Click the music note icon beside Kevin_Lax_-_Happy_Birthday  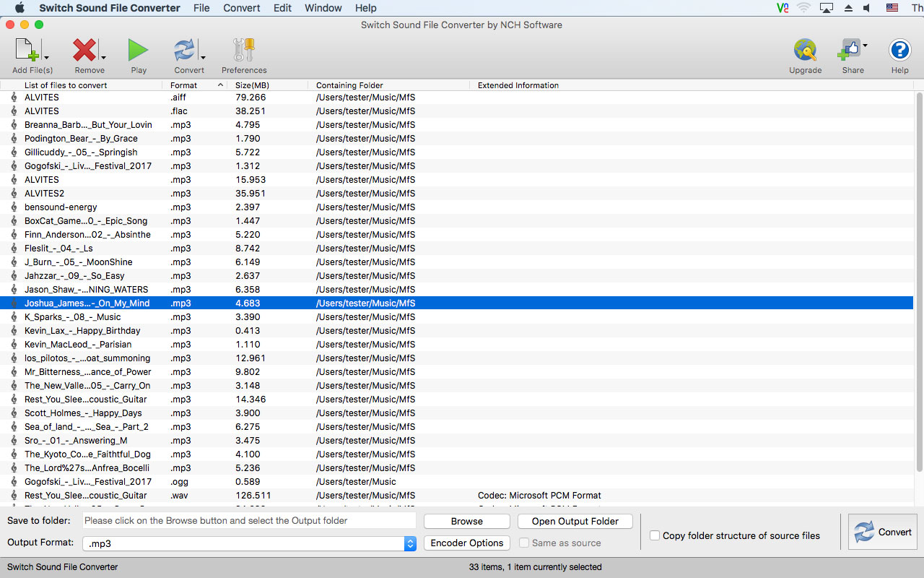(14, 331)
